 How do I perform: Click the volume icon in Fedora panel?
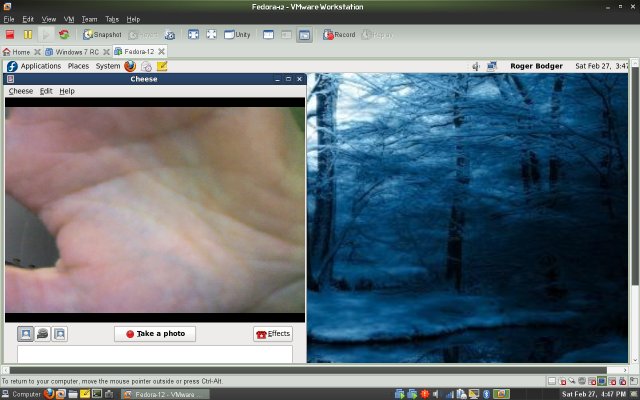(476, 66)
